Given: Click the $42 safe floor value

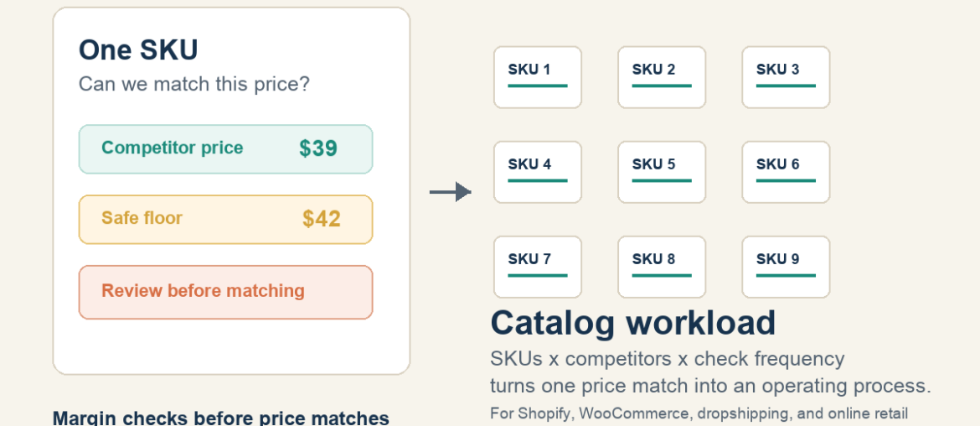Looking at the screenshot, I should [322, 219].
